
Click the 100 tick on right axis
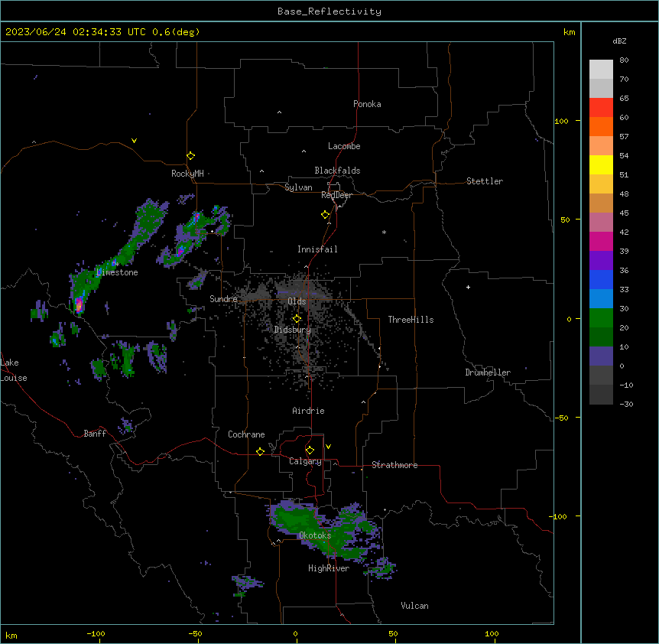(561, 121)
